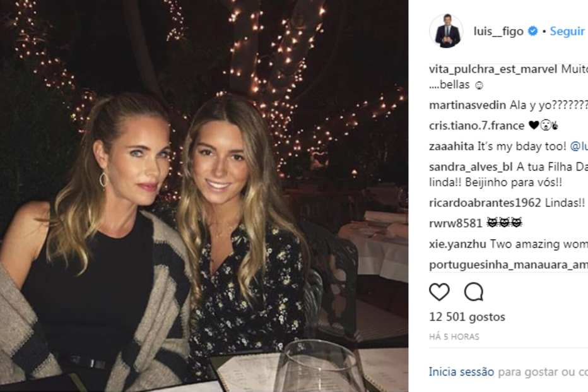Open xie.yanzhu commenter profile
Viewport: 588px width, 392px height.
[x=457, y=244]
